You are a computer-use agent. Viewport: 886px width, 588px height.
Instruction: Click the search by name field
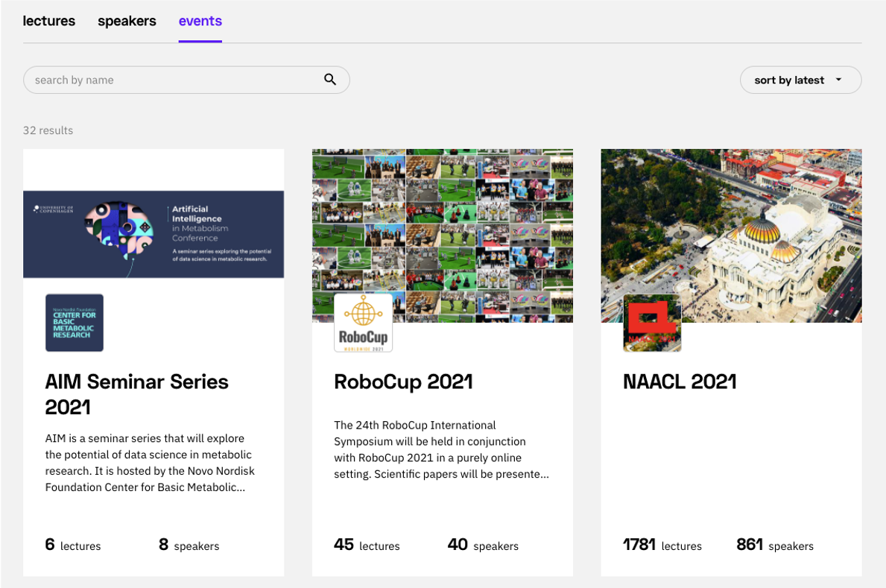click(x=186, y=80)
